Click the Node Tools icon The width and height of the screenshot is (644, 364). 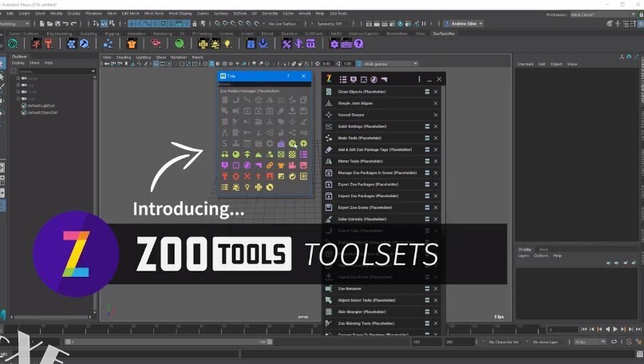[329, 138]
